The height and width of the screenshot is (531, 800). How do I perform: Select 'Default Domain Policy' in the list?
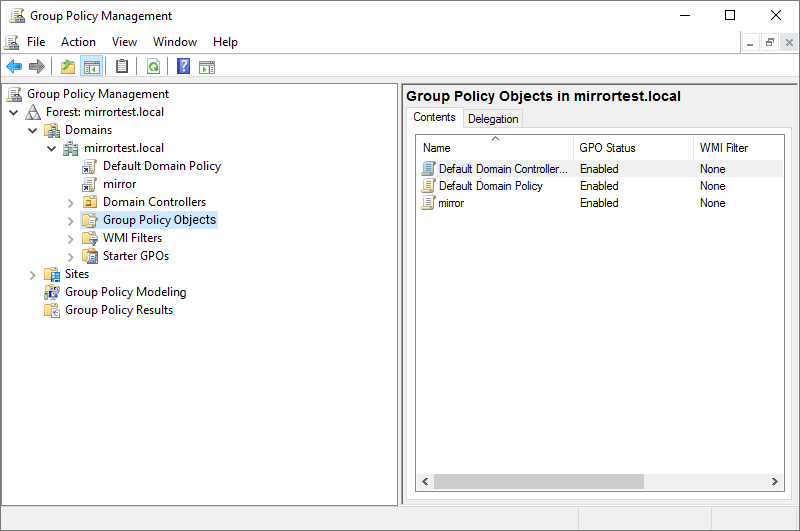tap(490, 186)
